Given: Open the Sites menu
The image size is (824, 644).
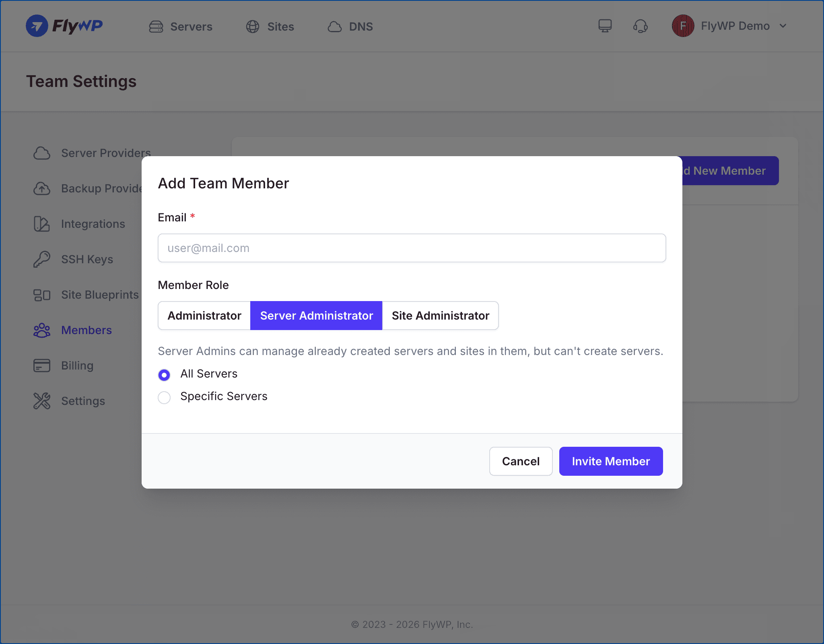Looking at the screenshot, I should coord(270,27).
